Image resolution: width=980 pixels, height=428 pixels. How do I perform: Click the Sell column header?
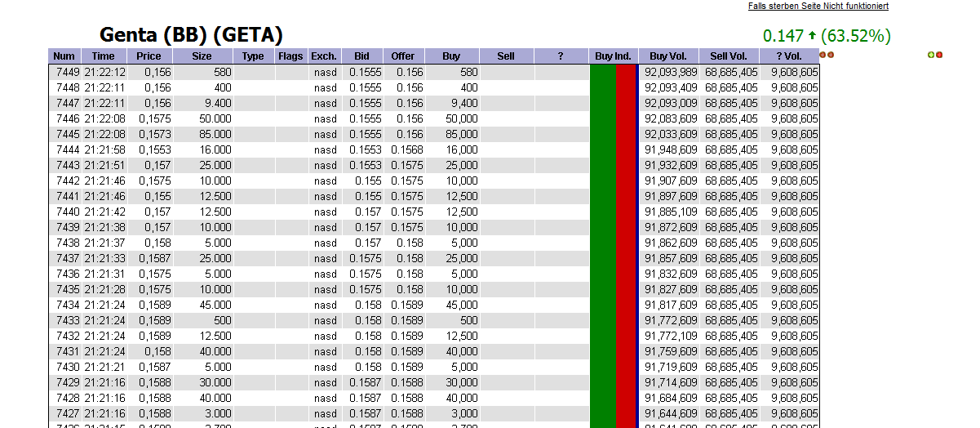[x=506, y=56]
